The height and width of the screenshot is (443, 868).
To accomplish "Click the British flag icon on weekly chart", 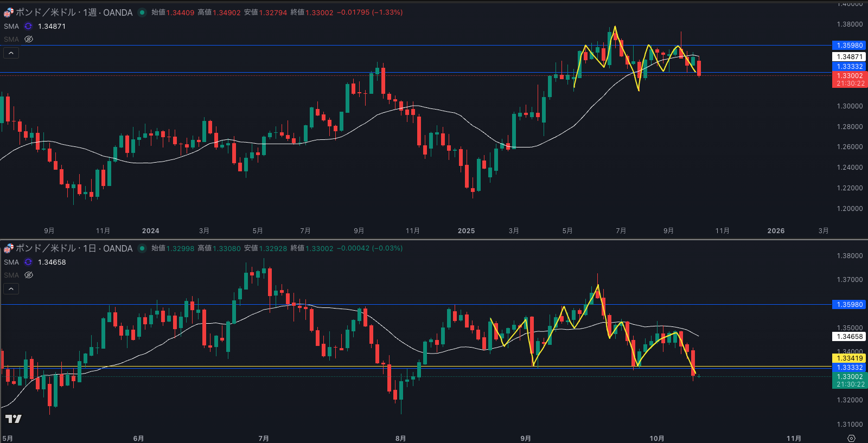I will coord(9,12).
